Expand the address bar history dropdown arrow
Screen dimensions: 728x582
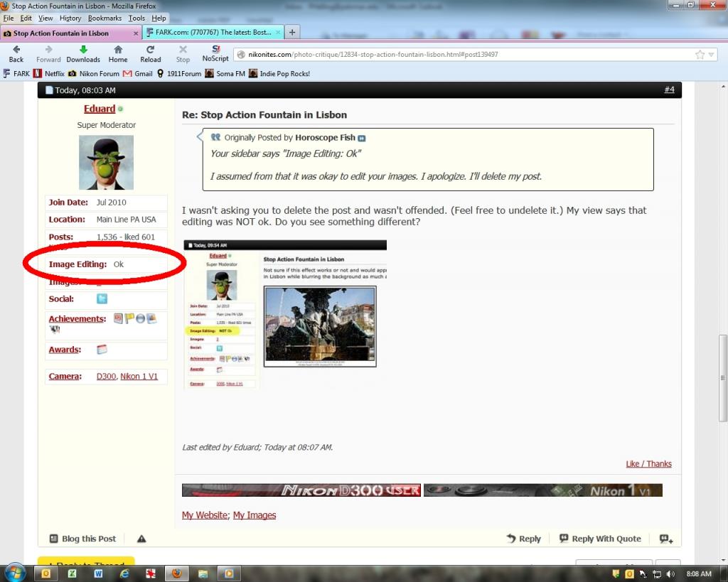(x=711, y=55)
